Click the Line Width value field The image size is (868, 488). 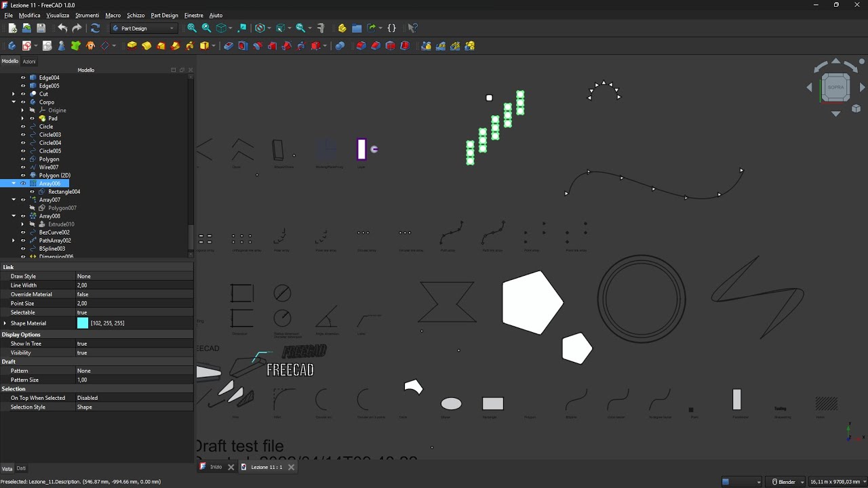[134, 285]
